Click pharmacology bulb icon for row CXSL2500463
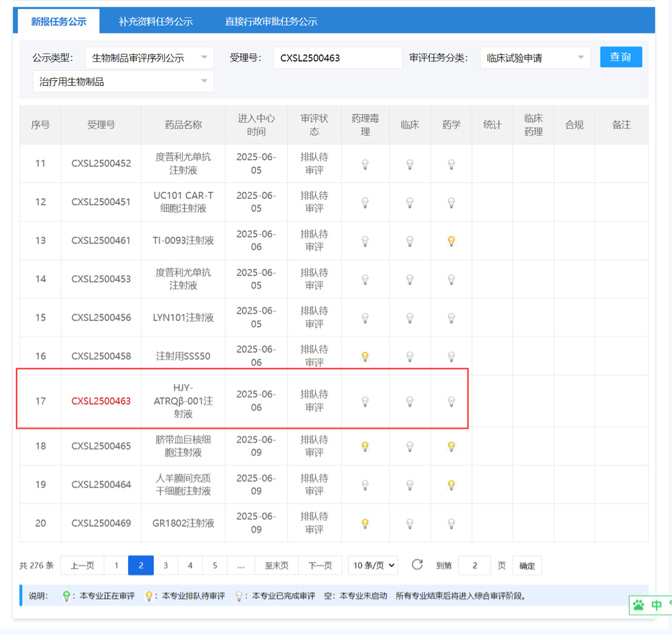672x635 pixels. click(x=365, y=401)
